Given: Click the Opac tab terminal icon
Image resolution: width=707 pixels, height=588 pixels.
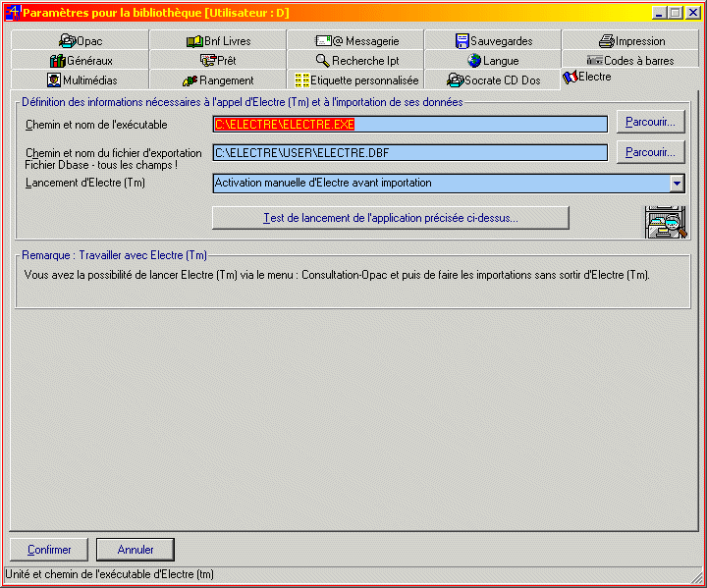Looking at the screenshot, I should pyautogui.click(x=67, y=41).
